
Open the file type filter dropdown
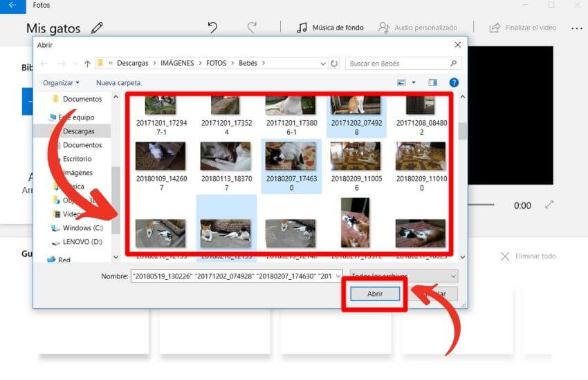tap(404, 276)
